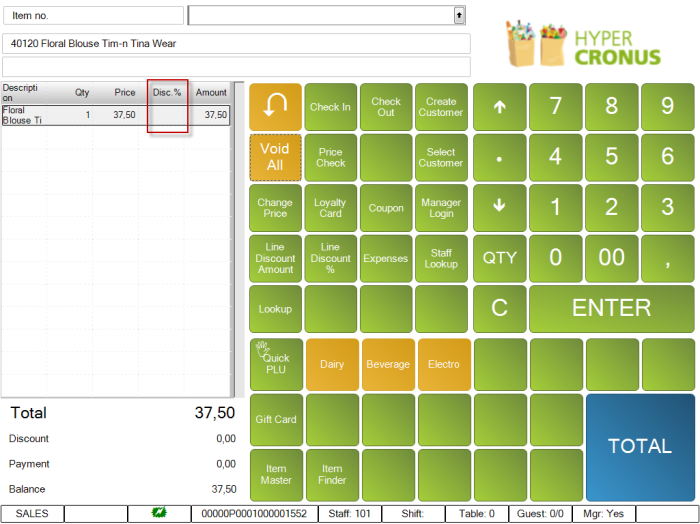Expand the dropdown next to Item no.
Viewport: 700px width, 524px height.
click(x=459, y=16)
